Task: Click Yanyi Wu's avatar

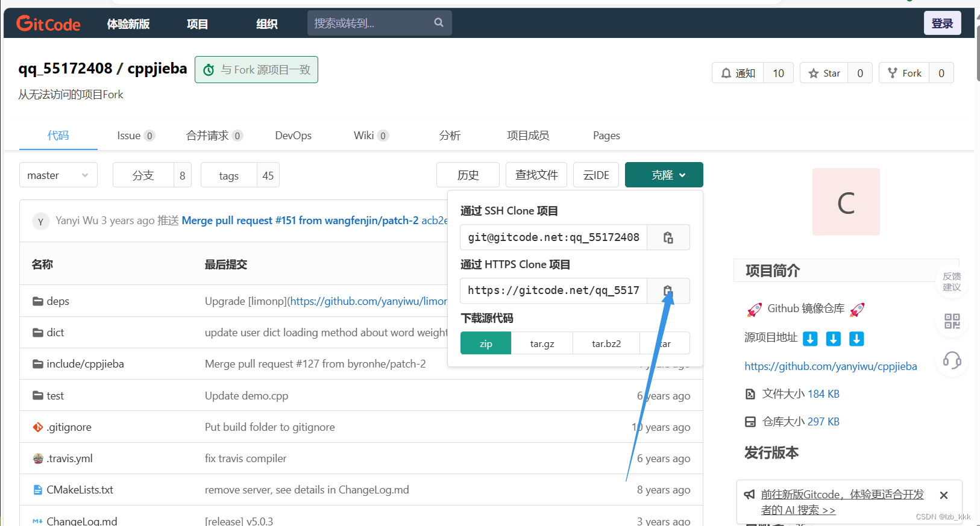Action: pyautogui.click(x=40, y=221)
